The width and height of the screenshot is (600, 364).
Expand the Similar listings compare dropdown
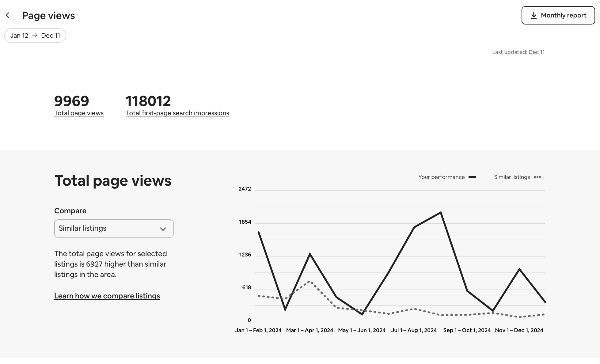click(x=114, y=229)
